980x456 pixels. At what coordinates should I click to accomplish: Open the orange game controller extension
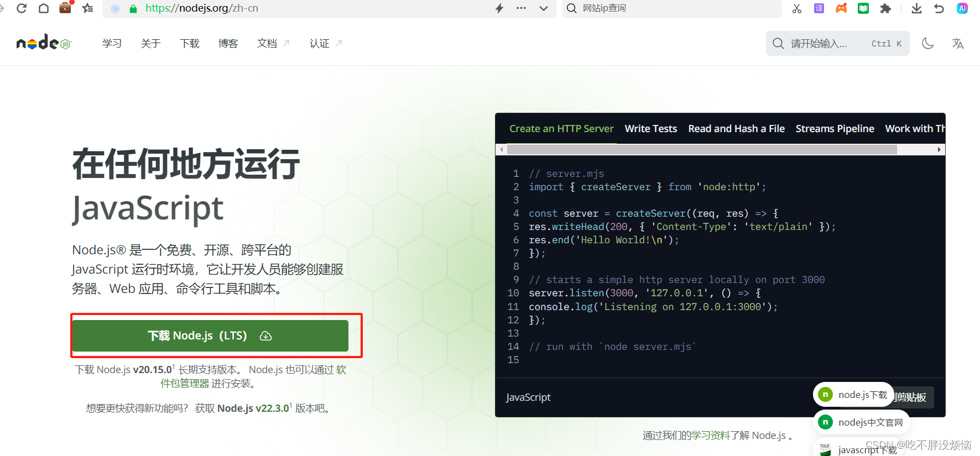(841, 8)
